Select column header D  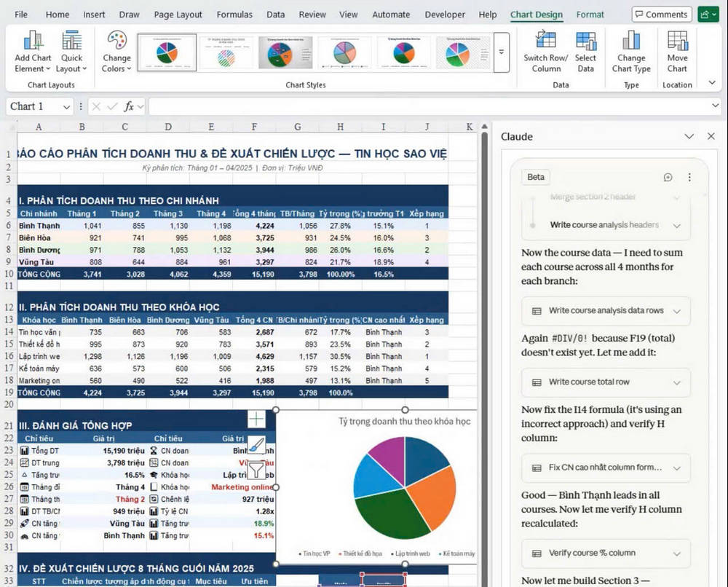coord(168,127)
